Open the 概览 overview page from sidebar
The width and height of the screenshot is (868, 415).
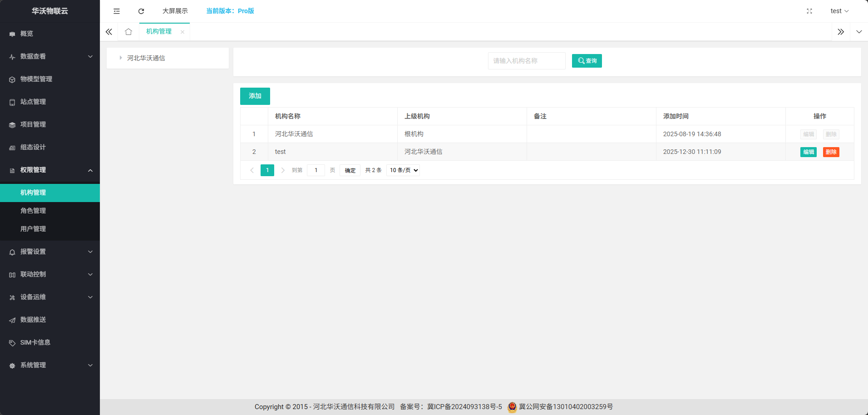click(26, 34)
